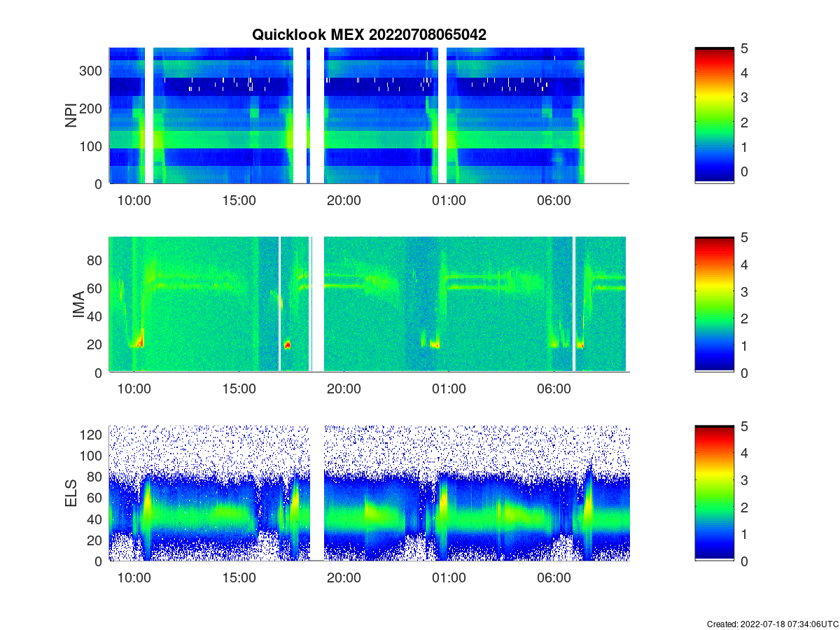
Task: Click the "Created: 2022-07-18 07:34:06UTC" timestamp
Action: (772, 624)
